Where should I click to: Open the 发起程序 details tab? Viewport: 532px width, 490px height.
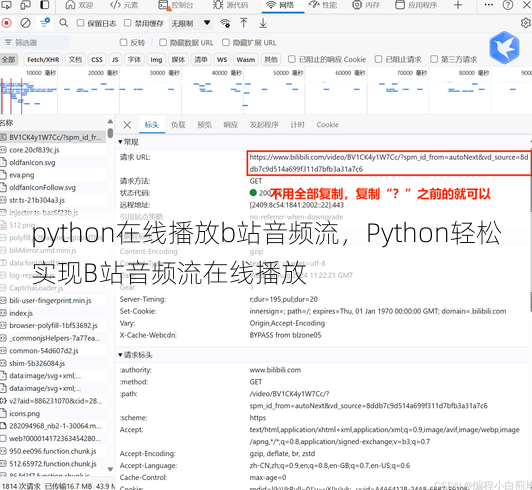tap(264, 125)
